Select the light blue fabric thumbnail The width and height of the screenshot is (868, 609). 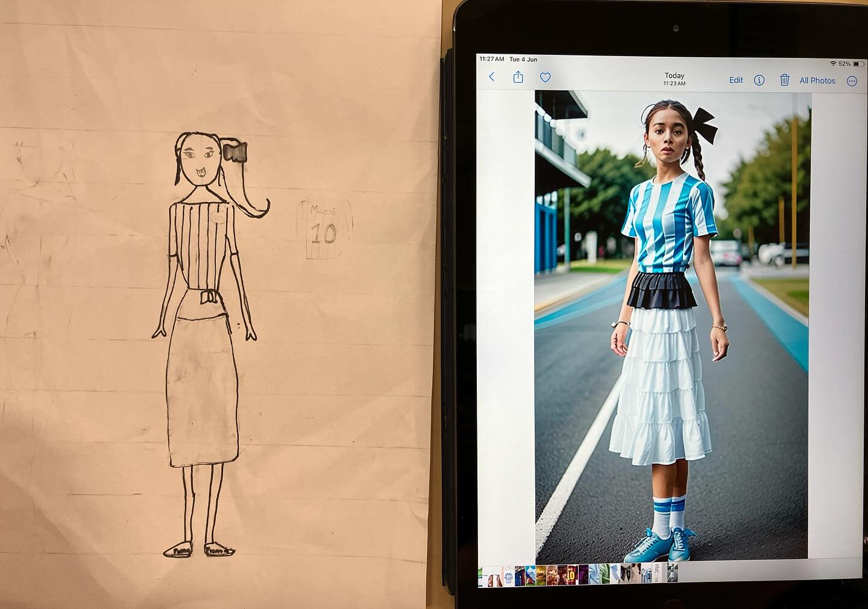(x=594, y=575)
